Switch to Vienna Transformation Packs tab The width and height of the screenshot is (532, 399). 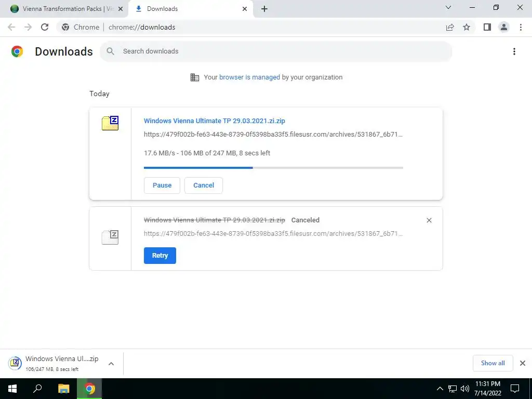pos(64,9)
